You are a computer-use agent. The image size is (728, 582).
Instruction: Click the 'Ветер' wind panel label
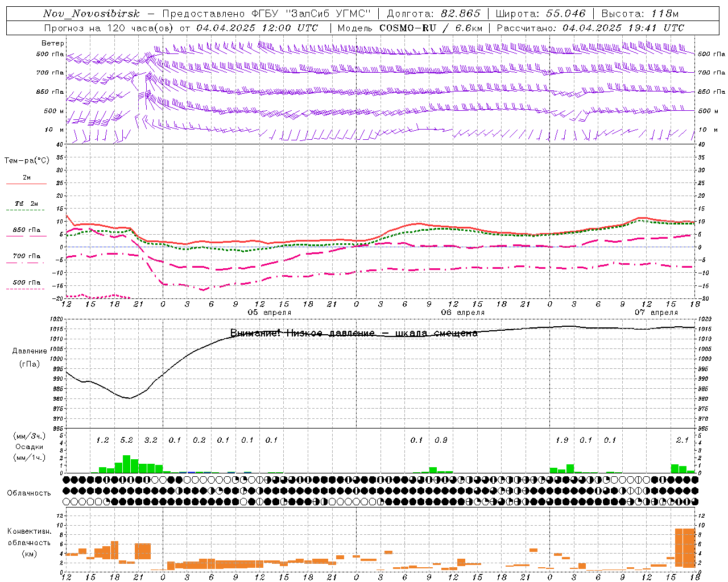click(x=53, y=43)
